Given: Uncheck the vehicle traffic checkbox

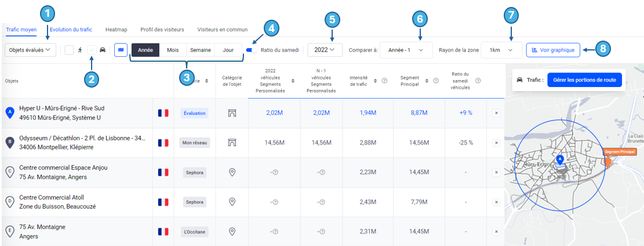Looking at the screenshot, I should point(92,50).
